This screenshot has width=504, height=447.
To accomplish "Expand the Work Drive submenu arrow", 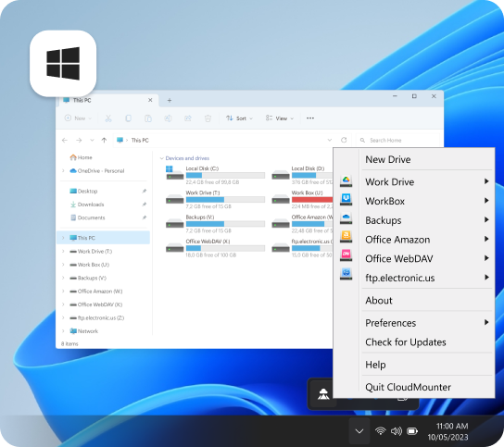I will (x=486, y=181).
